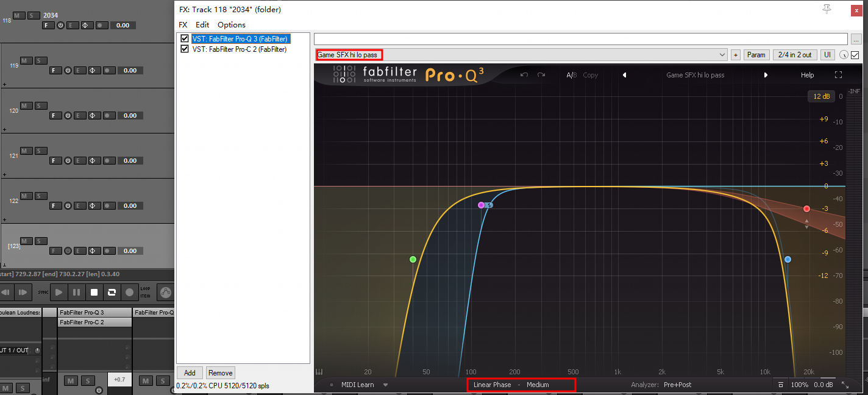Redo the last Pro-Q 3 change
The height and width of the screenshot is (395, 868).
pyautogui.click(x=541, y=75)
